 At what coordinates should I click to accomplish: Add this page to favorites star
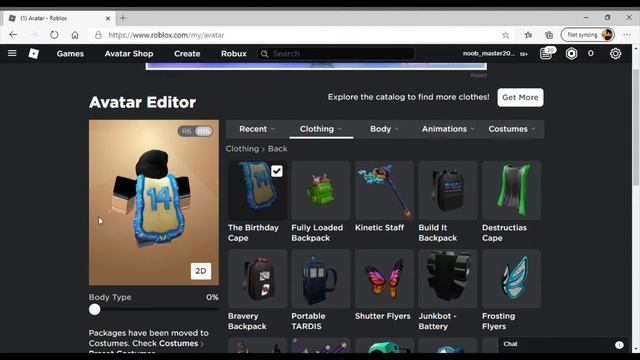pos(505,35)
